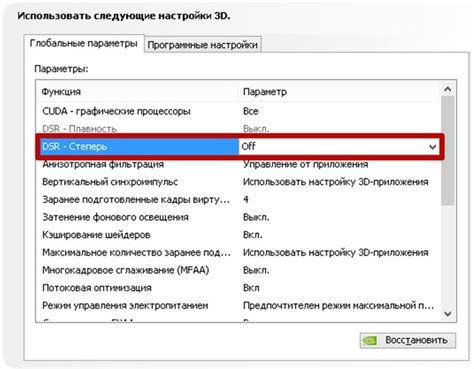Click the NVIDIA logo on Восстановить button
Screen dimensions: 474x369
370,340
